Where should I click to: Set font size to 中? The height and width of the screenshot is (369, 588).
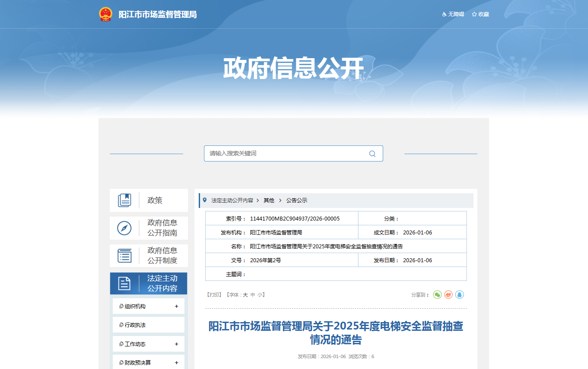click(x=253, y=295)
